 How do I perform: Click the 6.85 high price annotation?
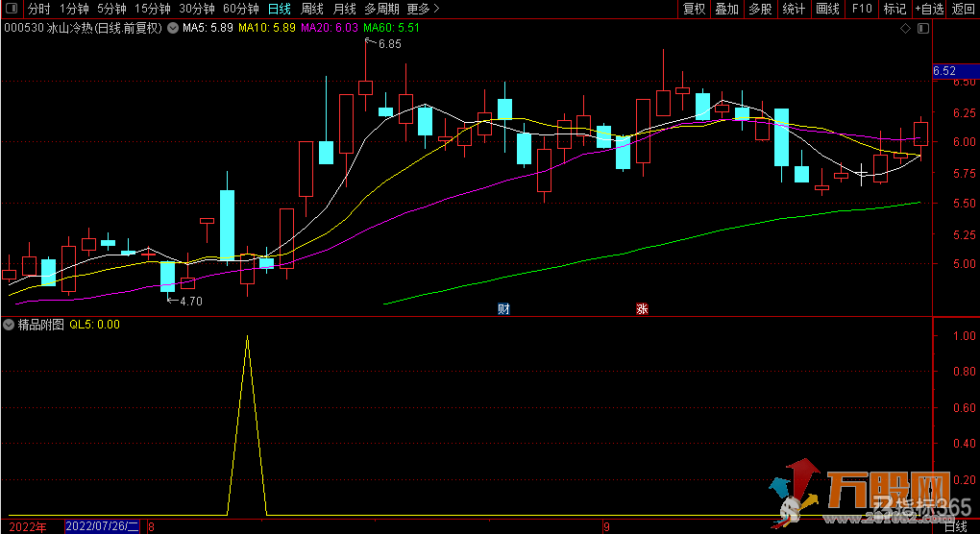[x=390, y=44]
